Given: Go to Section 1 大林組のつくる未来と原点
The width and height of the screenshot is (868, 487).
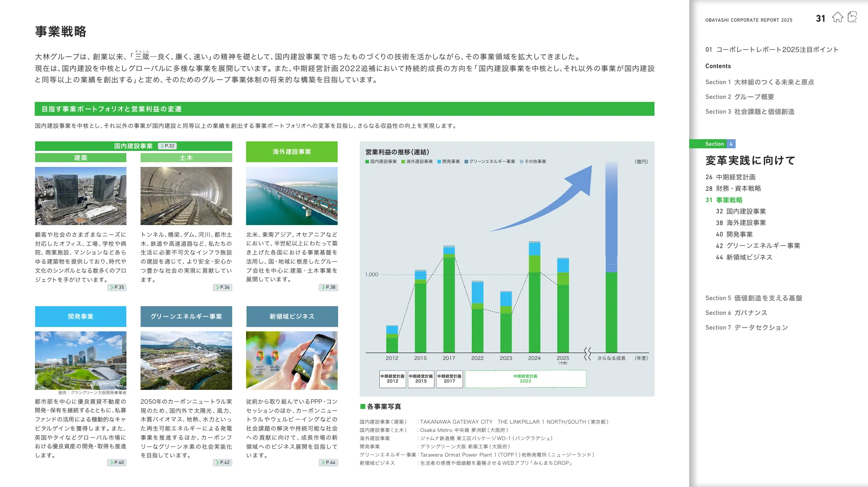Looking at the screenshot, I should (x=759, y=82).
